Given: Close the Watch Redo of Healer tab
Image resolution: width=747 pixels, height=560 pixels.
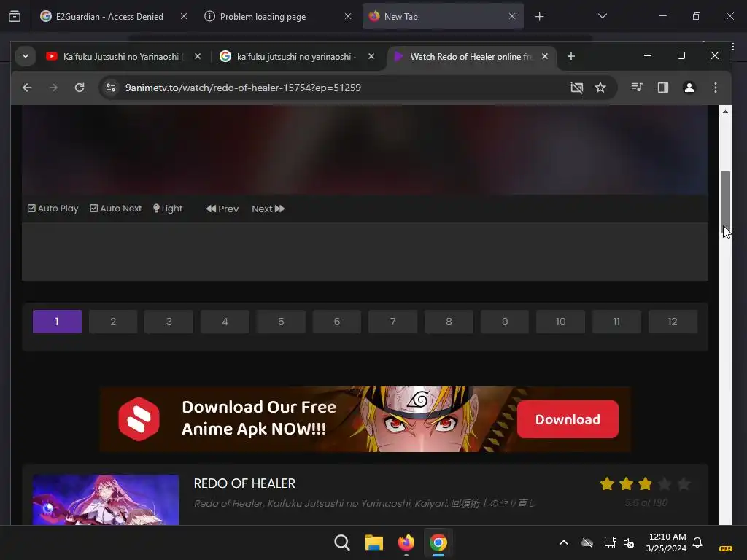Looking at the screenshot, I should click(544, 56).
